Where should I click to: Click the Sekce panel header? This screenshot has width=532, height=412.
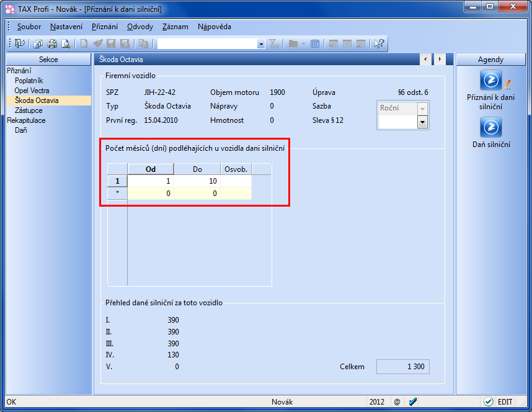click(x=48, y=60)
